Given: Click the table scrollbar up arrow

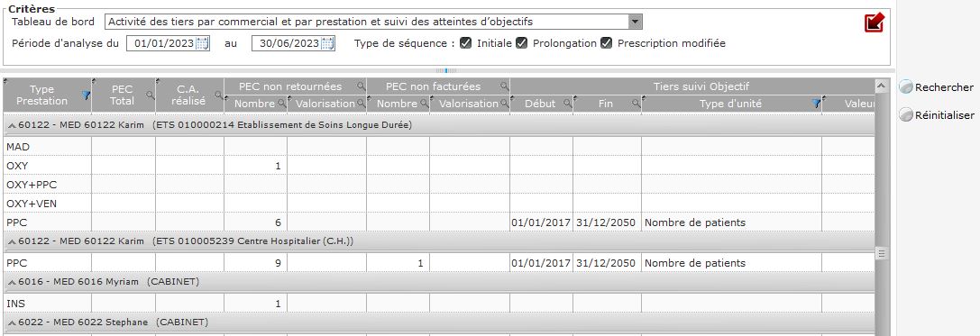Looking at the screenshot, I should (881, 86).
